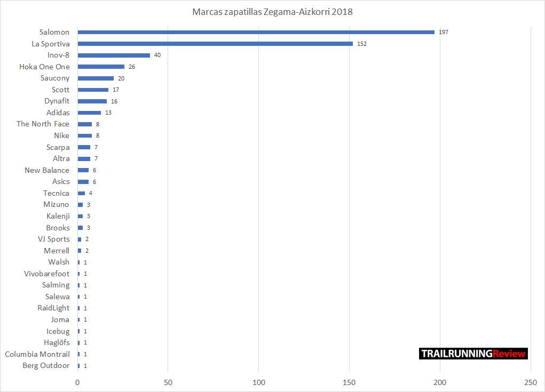The width and height of the screenshot is (545, 392).
Task: Select the VJ Sports label
Action: coord(53,239)
